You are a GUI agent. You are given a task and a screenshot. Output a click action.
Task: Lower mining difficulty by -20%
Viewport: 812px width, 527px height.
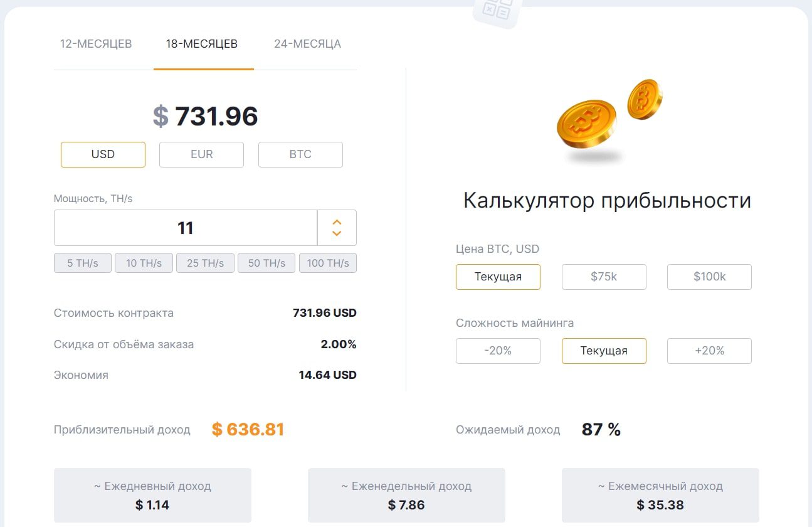pyautogui.click(x=498, y=351)
